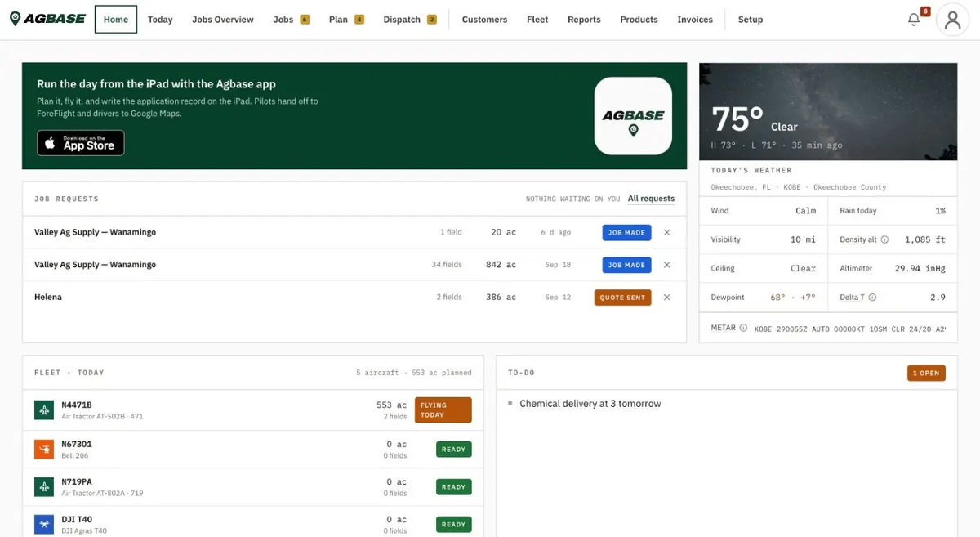
Task: Click the Wind Calm value
Action: (805, 211)
